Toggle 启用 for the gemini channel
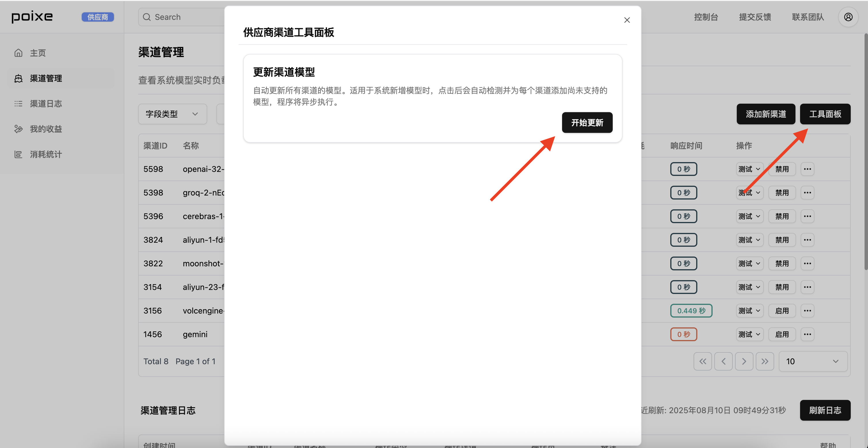Screen dimensions: 868x448 click(782, 334)
